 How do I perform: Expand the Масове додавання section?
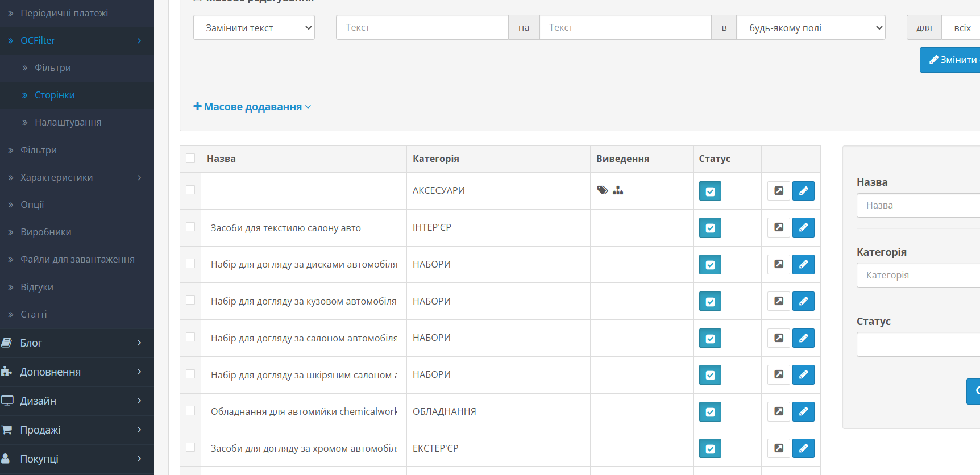pos(252,107)
